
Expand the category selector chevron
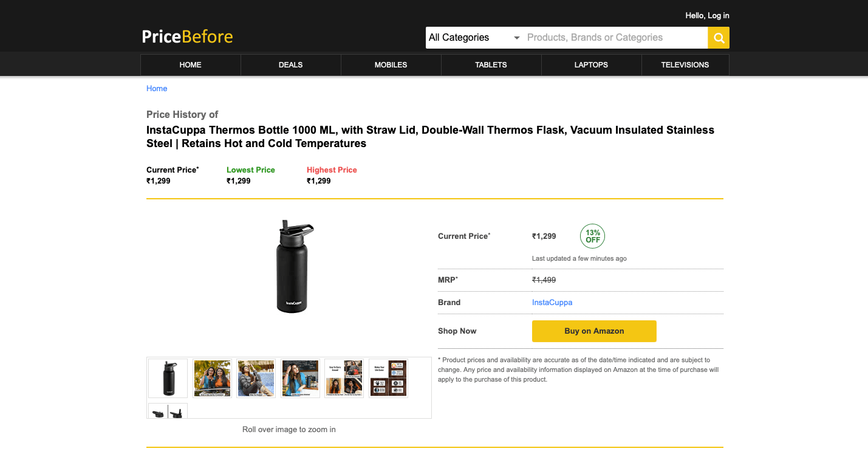(x=517, y=37)
